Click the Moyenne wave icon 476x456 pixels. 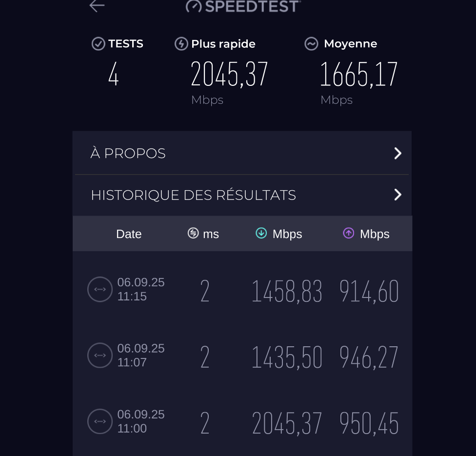(311, 44)
